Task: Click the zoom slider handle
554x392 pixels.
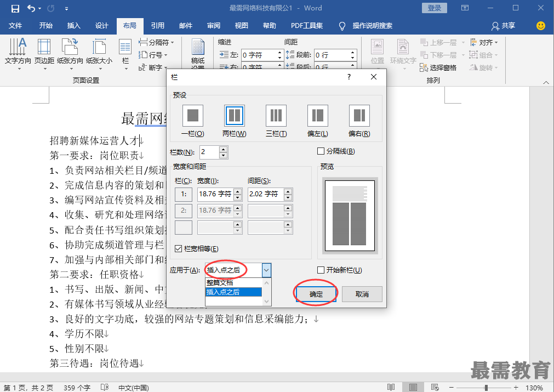Action: (x=487, y=388)
